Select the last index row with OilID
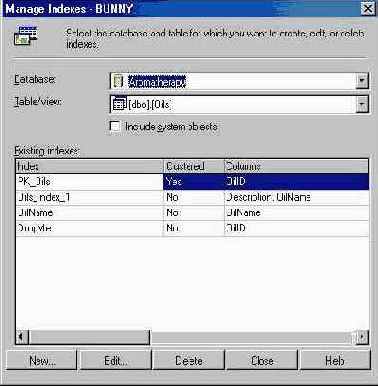Screen dimensions: 378x386 coord(192,228)
